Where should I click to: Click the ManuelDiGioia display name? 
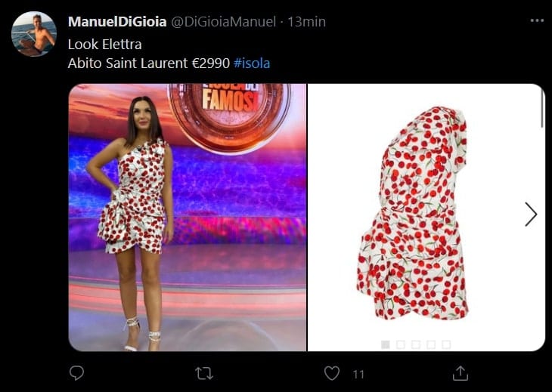(x=117, y=22)
